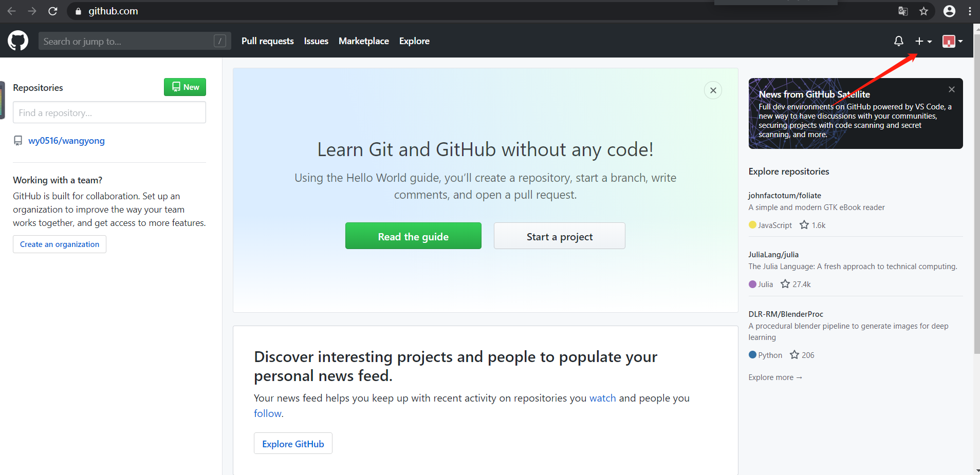This screenshot has width=980, height=475.
Task: Click the Find a repository field
Action: 109,112
